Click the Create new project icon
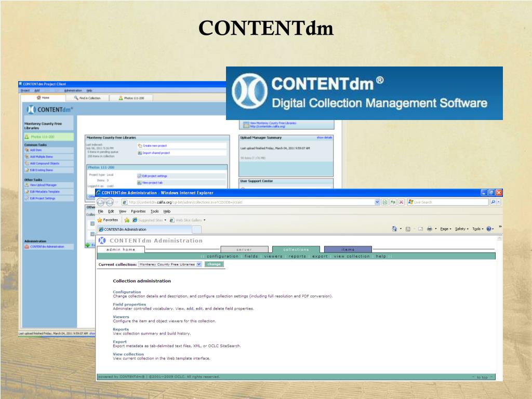532x399 pixels. pyautogui.click(x=140, y=145)
